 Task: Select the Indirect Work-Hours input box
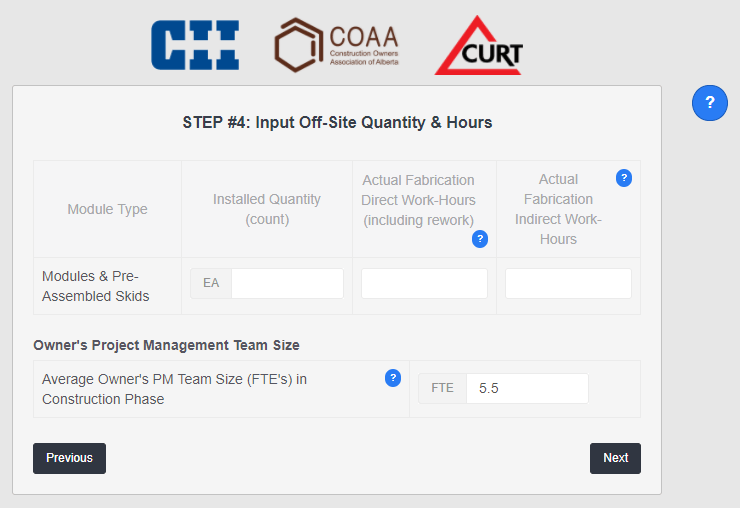point(568,283)
